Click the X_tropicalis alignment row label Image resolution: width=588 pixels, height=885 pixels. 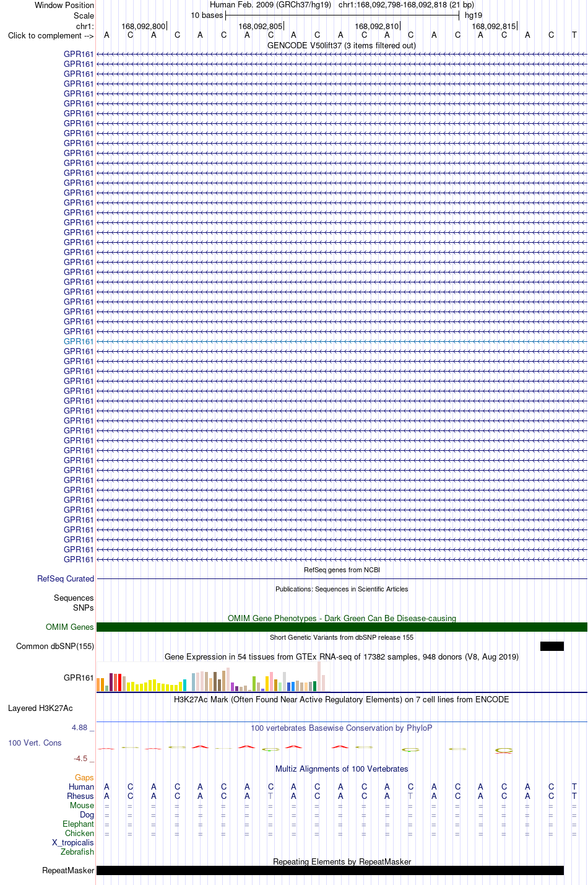(73, 842)
